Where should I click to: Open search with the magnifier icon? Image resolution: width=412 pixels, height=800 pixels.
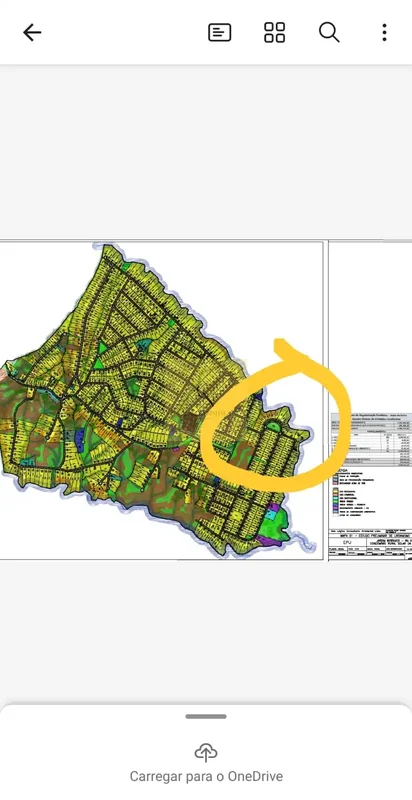(x=329, y=33)
